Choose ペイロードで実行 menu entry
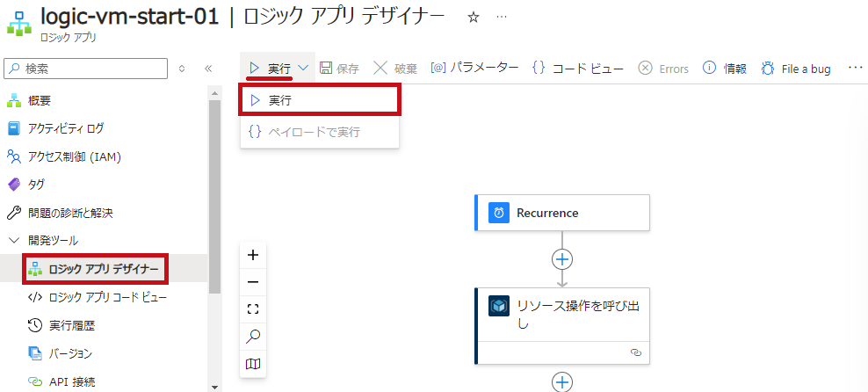The width and height of the screenshot is (868, 392). point(320,133)
